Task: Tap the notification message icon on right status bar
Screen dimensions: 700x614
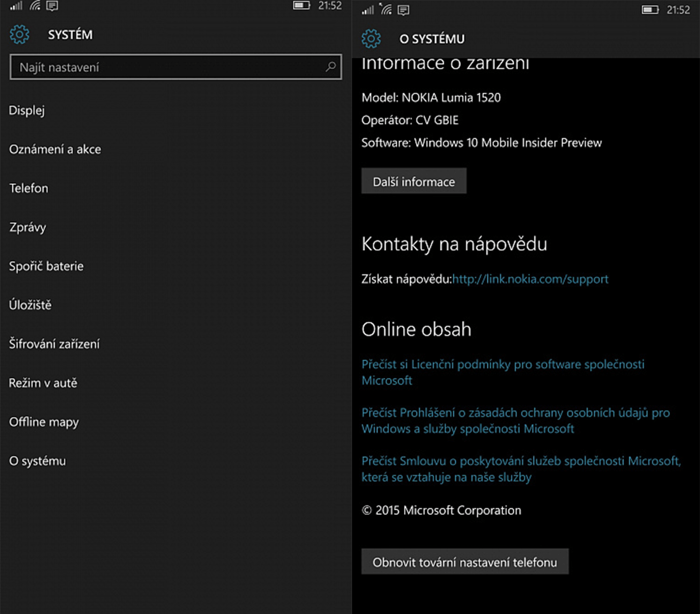Action: (404, 10)
